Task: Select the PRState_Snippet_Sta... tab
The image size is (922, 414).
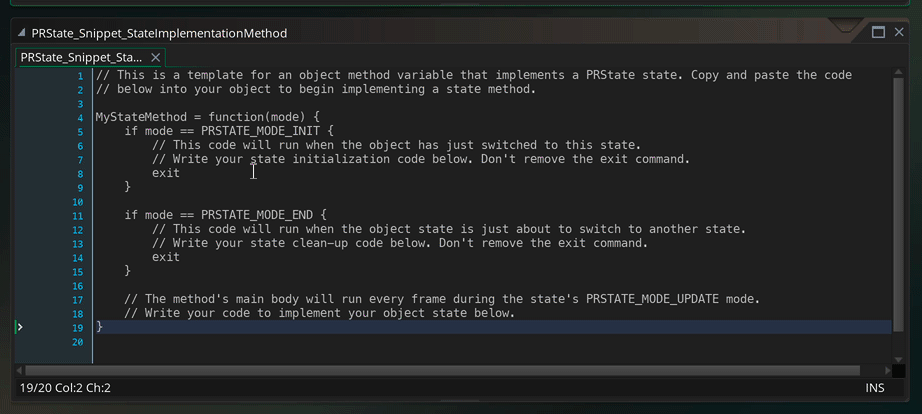Action: [82, 58]
